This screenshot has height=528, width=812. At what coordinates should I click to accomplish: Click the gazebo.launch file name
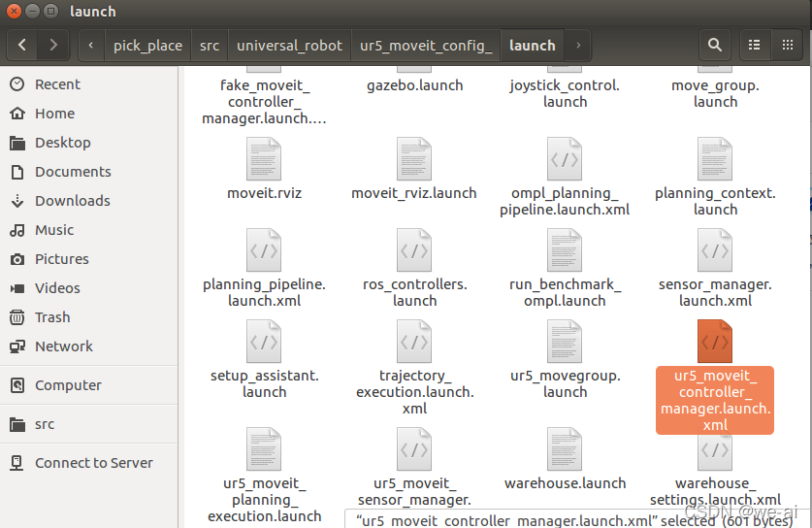click(x=415, y=85)
